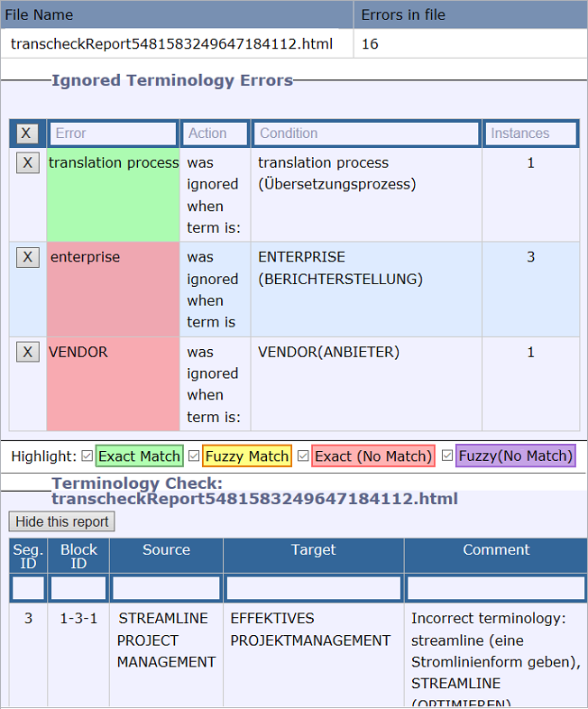Click the Block ID filter input
This screenshot has width=588, height=709.
click(78, 588)
